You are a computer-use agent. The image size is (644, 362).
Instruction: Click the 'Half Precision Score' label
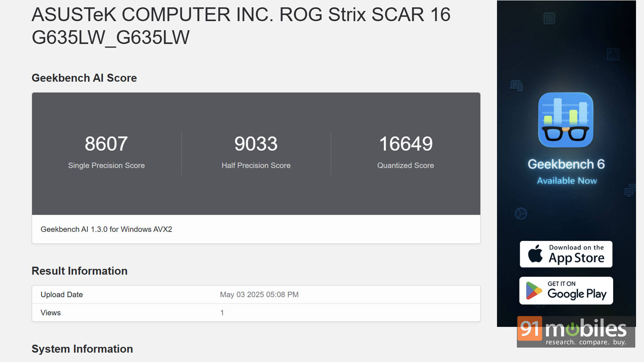pos(256,165)
